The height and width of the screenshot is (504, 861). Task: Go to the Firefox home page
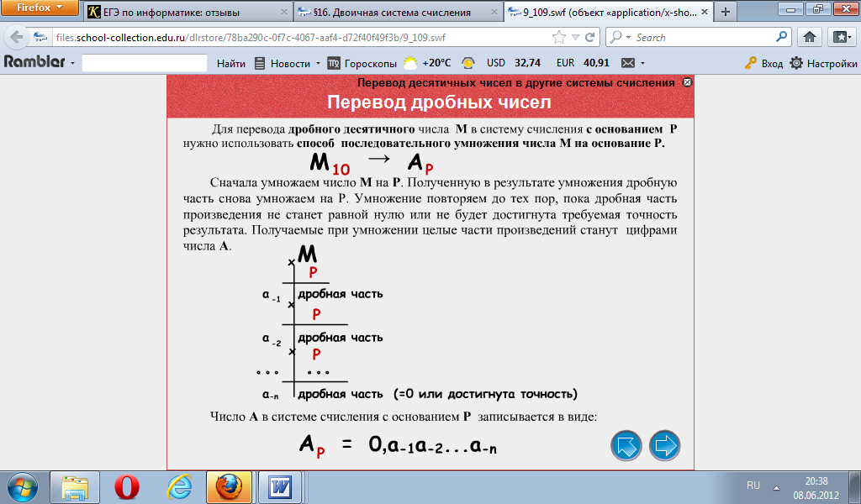(x=810, y=37)
